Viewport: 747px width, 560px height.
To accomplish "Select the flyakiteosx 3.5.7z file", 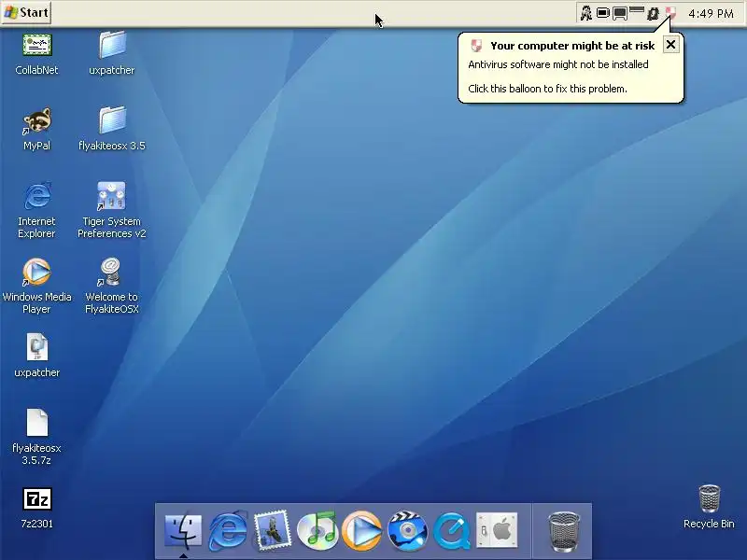I will click(36, 437).
